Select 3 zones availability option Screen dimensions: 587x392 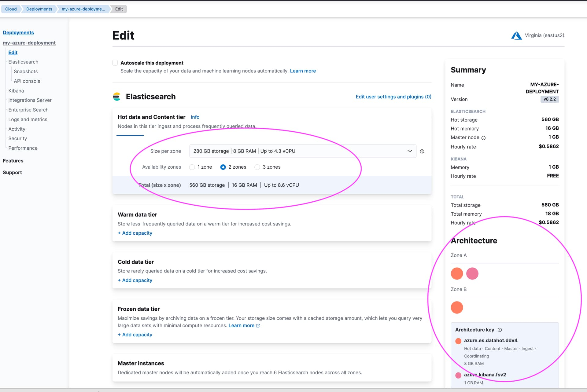257,167
